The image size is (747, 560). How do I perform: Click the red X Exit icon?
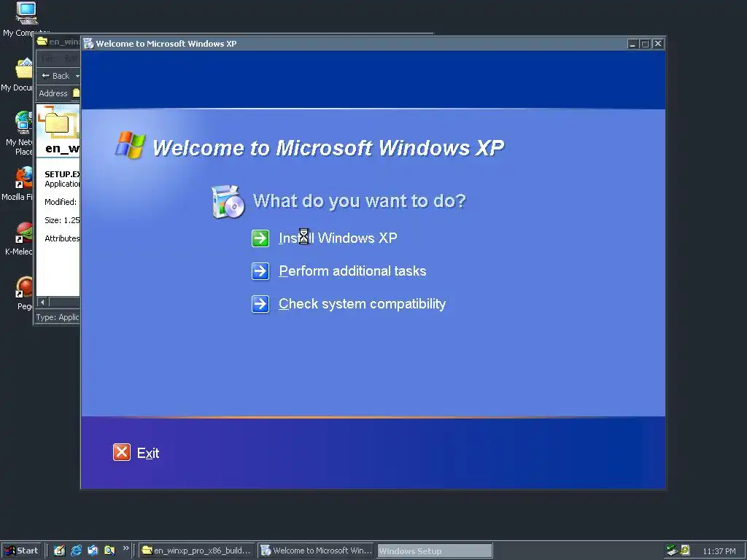[x=122, y=452]
